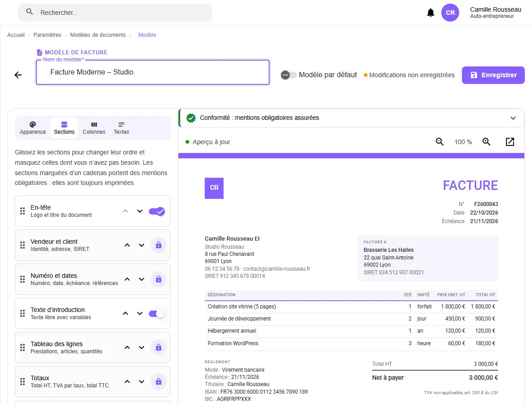The height and width of the screenshot is (404, 532).
Task: Move Numéro et dates section down
Action: point(142,279)
